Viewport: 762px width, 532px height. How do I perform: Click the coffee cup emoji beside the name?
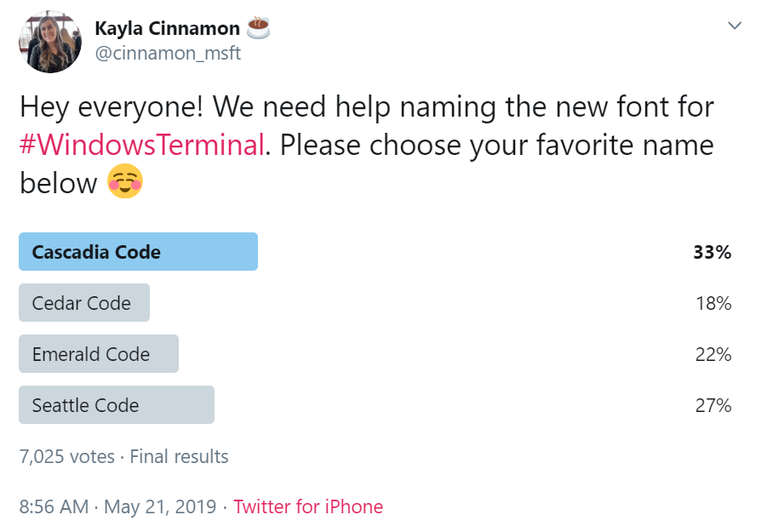pyautogui.click(x=258, y=28)
